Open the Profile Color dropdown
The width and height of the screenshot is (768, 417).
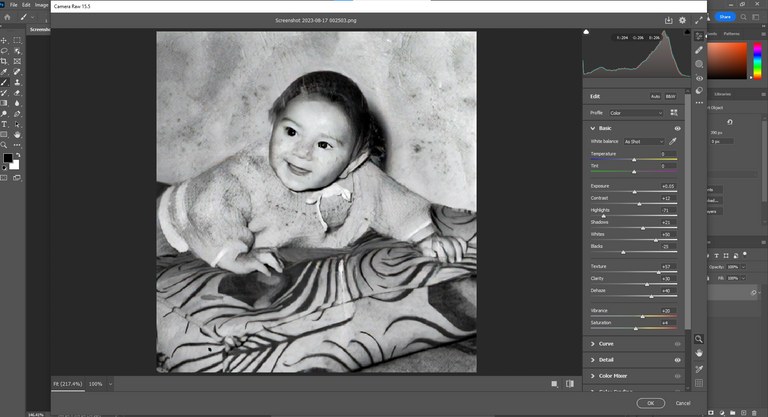[636, 113]
